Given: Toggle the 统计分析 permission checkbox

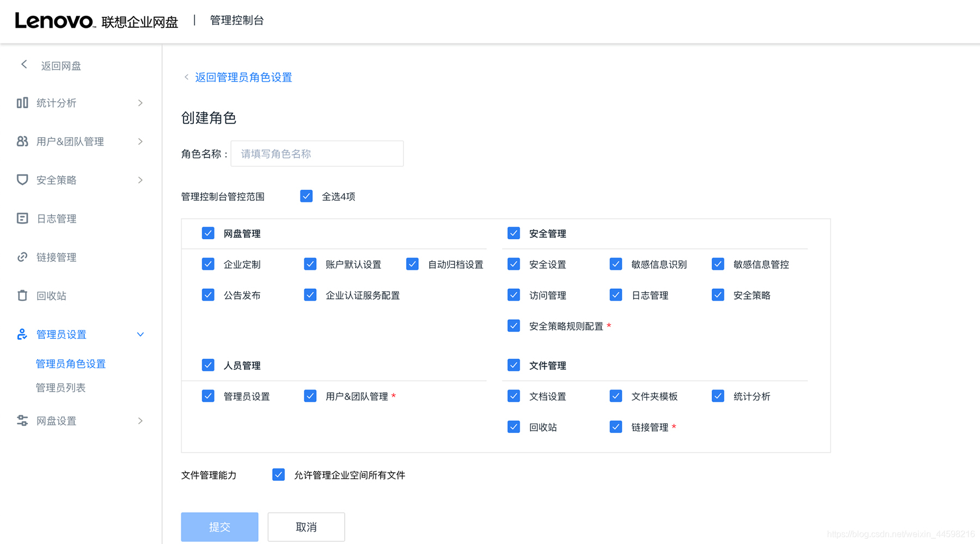Looking at the screenshot, I should pos(718,396).
